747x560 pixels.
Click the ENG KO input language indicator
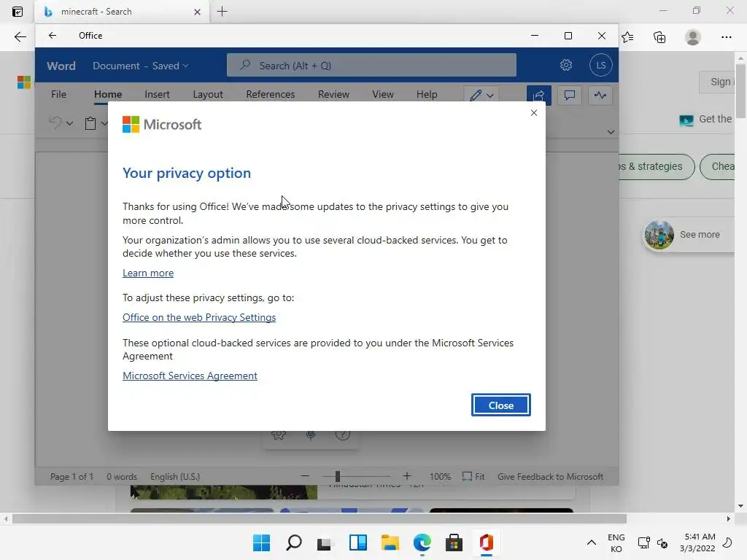(616, 542)
